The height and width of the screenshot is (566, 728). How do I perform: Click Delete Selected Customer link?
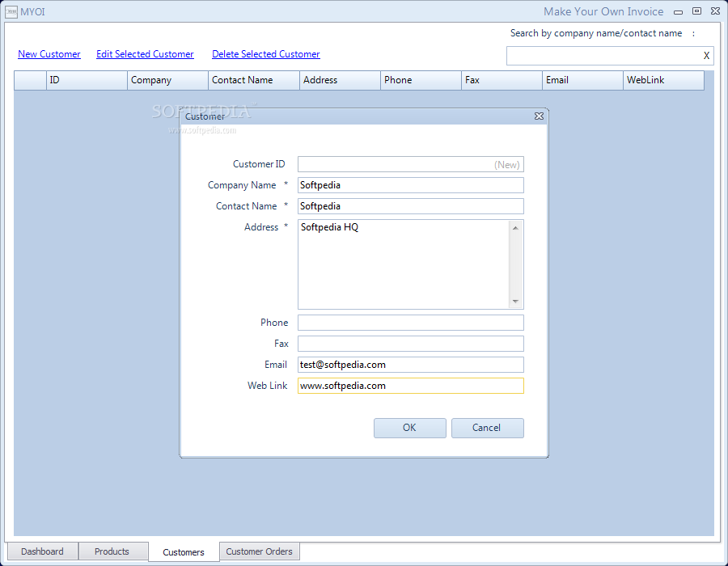266,54
